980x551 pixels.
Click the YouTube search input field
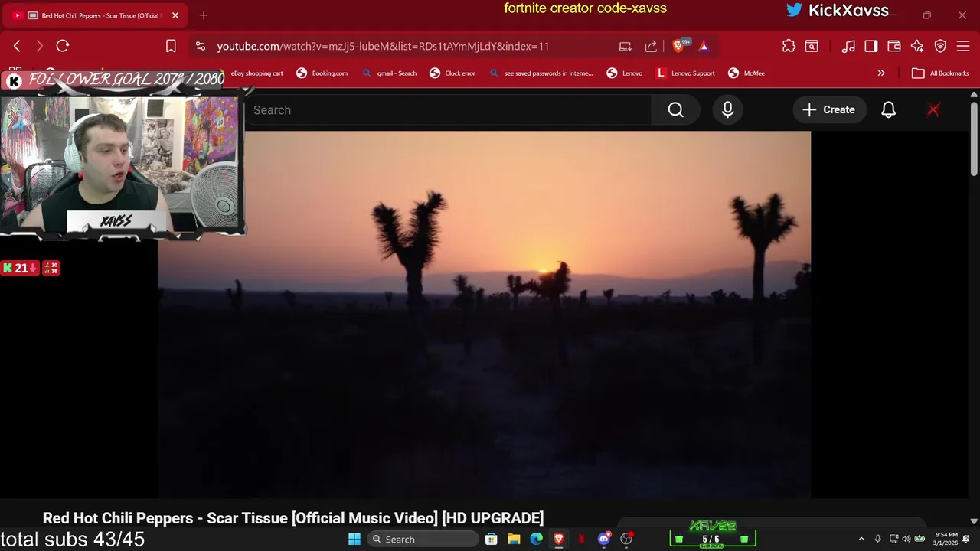tap(447, 110)
